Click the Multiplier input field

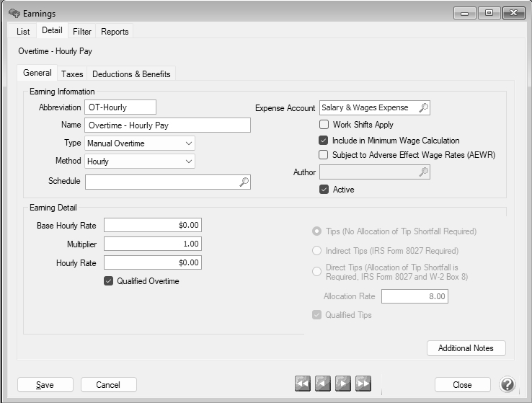pyautogui.click(x=152, y=244)
